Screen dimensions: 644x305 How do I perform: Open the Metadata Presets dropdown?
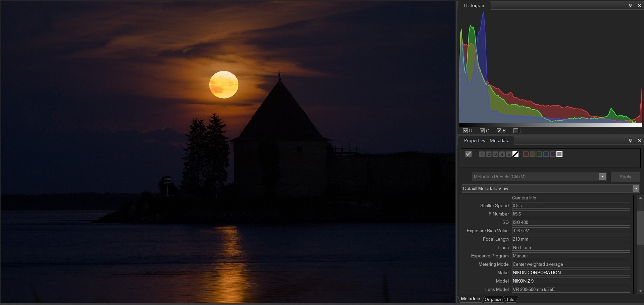click(602, 177)
